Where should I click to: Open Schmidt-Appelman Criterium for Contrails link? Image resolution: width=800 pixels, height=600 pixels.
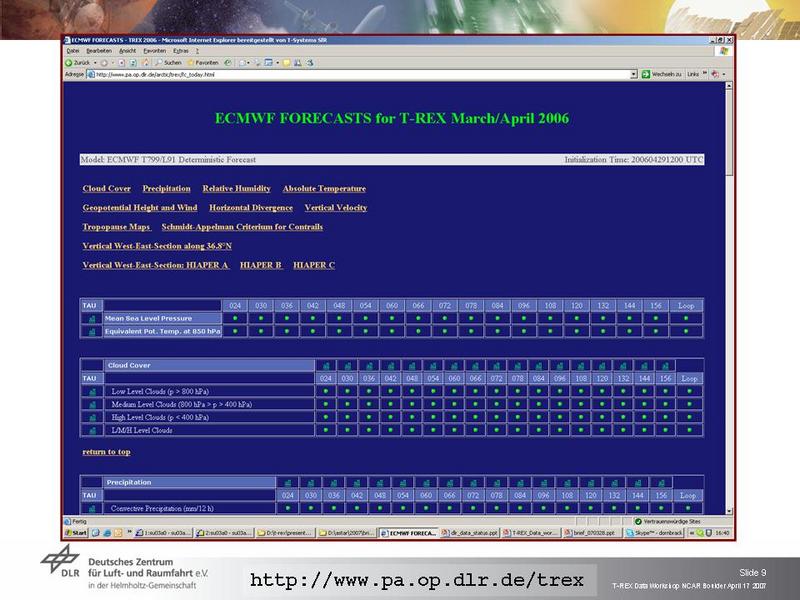(x=242, y=227)
